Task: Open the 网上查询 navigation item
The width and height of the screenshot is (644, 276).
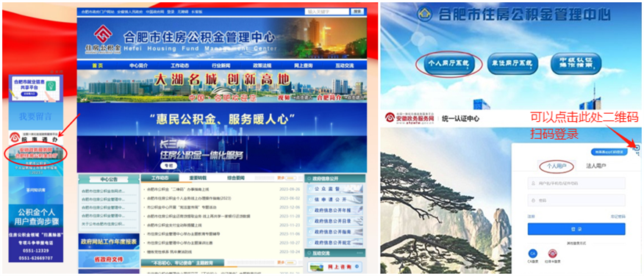Action: tap(303, 65)
